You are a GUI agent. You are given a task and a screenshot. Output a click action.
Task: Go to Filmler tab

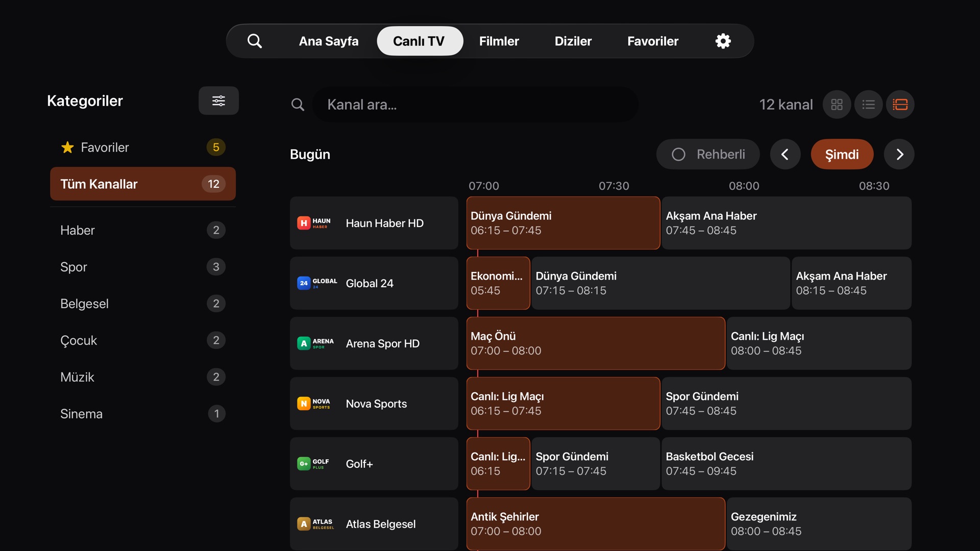tap(499, 41)
